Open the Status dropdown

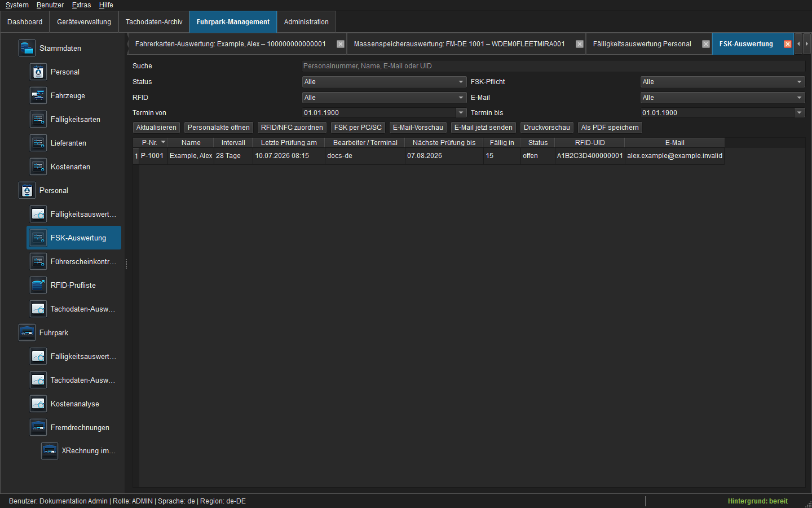(x=384, y=82)
